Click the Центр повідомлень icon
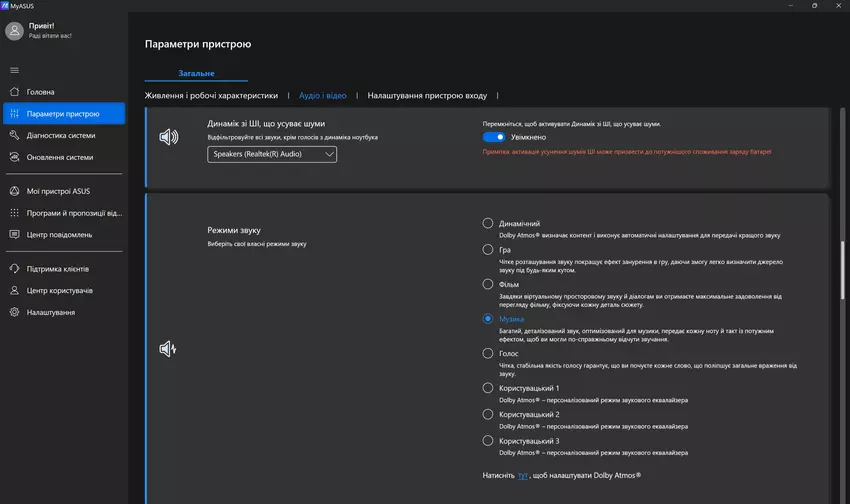 [x=14, y=235]
